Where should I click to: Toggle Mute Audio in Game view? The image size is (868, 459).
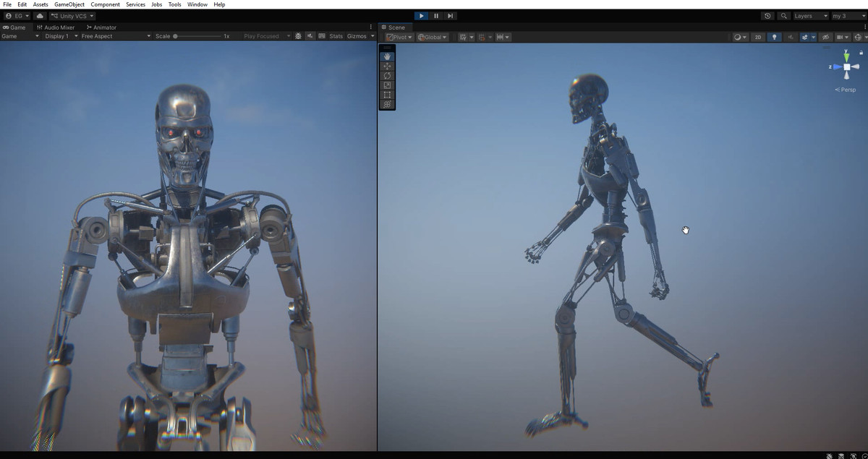point(310,36)
